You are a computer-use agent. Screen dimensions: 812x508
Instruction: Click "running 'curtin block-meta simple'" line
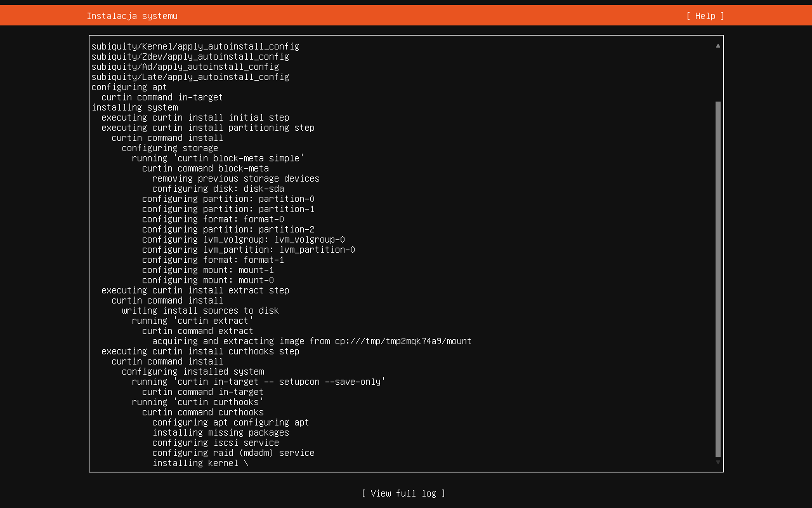coord(218,158)
